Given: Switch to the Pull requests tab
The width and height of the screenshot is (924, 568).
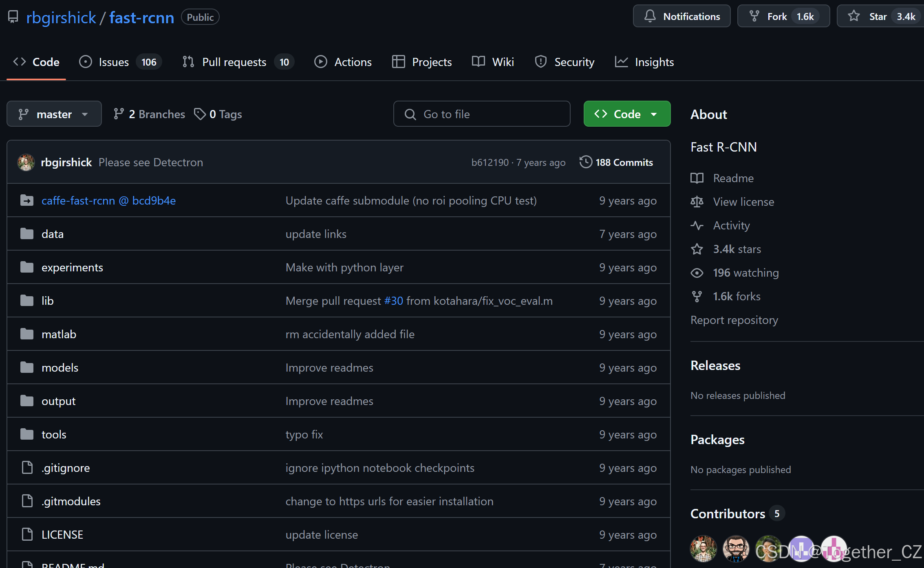Looking at the screenshot, I should point(234,62).
